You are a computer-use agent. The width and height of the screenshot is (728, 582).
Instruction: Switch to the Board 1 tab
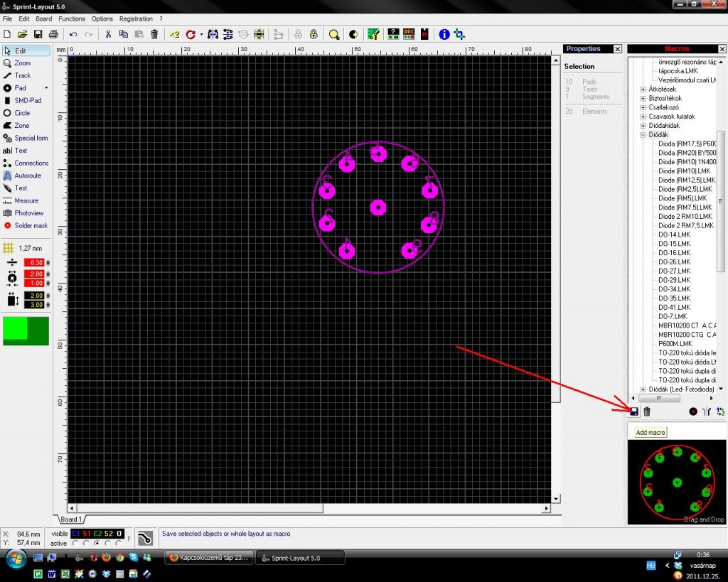(72, 519)
